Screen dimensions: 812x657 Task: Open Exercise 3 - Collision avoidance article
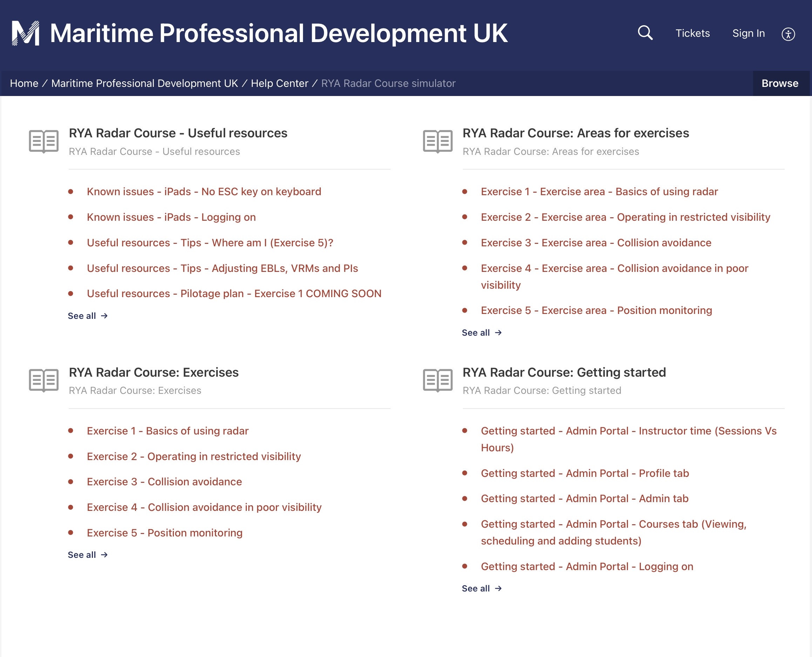click(x=164, y=482)
